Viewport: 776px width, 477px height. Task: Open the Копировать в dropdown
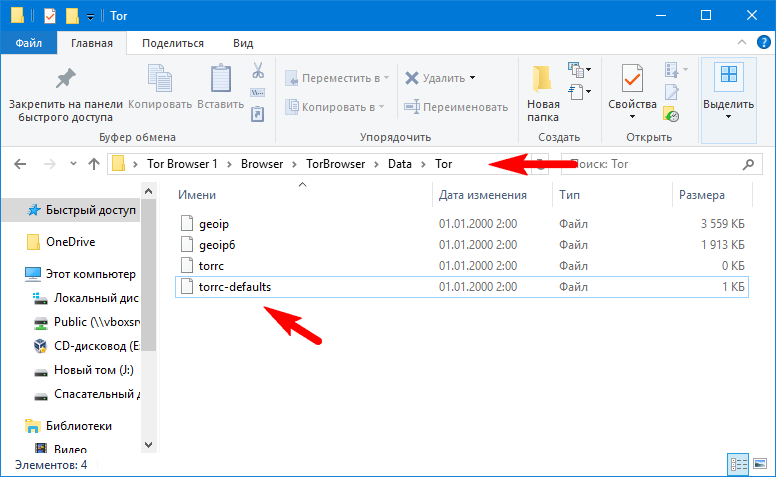pos(382,107)
